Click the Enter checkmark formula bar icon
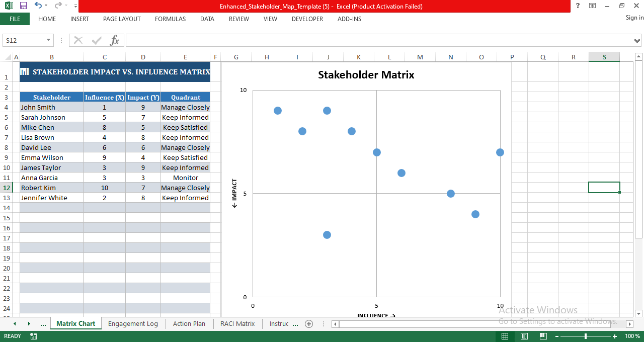The width and height of the screenshot is (644, 342). (97, 40)
